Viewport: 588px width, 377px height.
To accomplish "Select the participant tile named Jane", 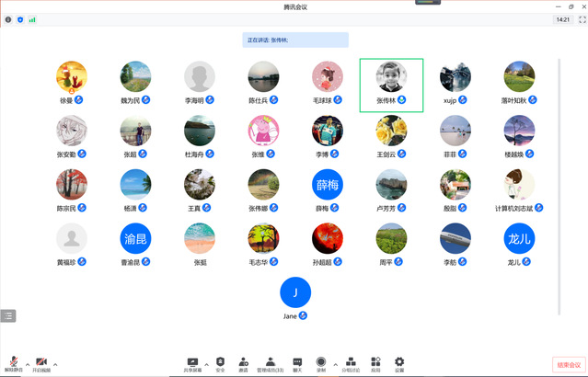I will [295, 294].
